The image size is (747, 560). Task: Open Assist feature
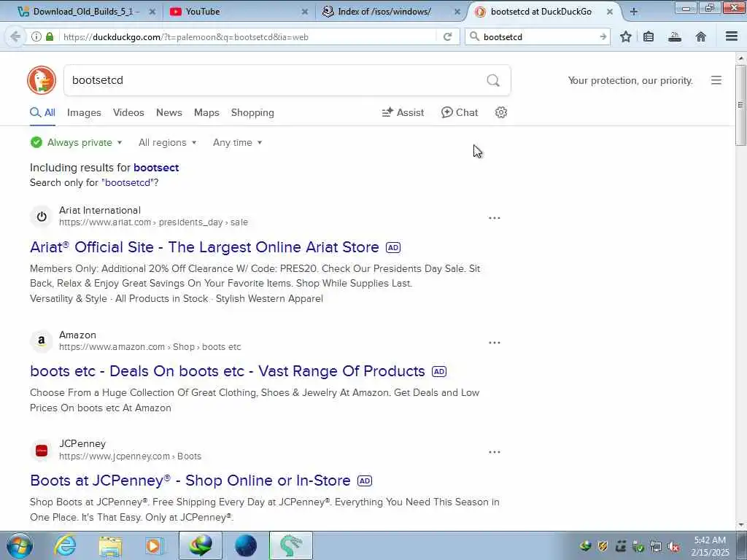click(403, 113)
